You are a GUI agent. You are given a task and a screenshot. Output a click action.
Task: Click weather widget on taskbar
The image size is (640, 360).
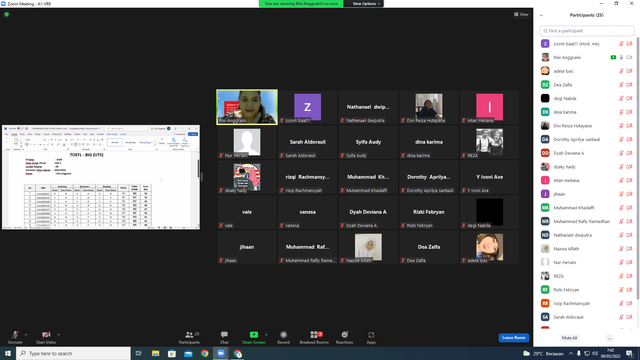[x=543, y=353]
